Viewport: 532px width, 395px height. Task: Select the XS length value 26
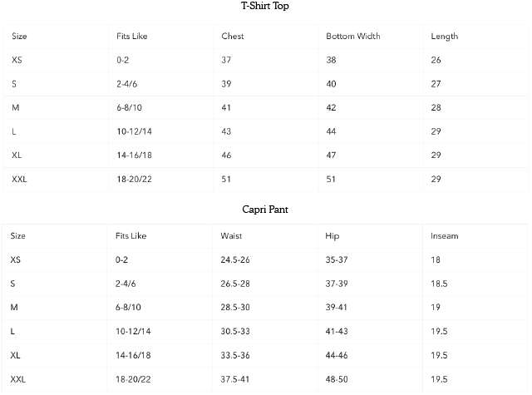(x=436, y=61)
